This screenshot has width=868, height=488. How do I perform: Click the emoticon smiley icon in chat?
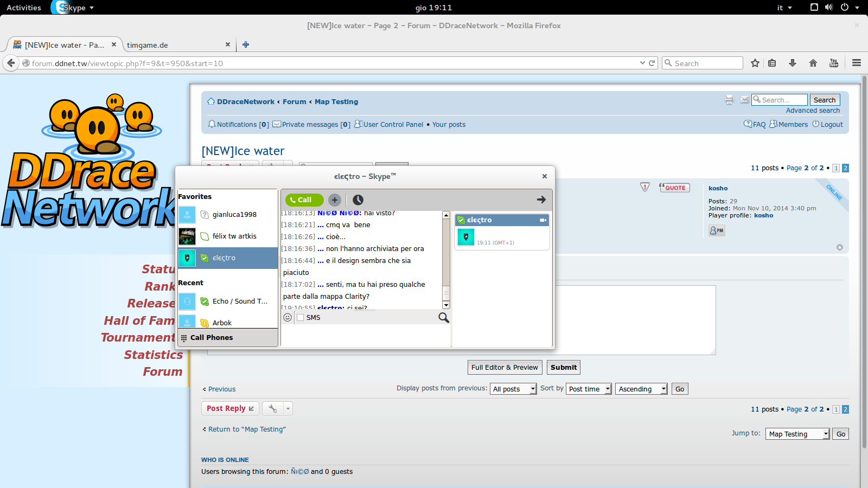click(288, 318)
